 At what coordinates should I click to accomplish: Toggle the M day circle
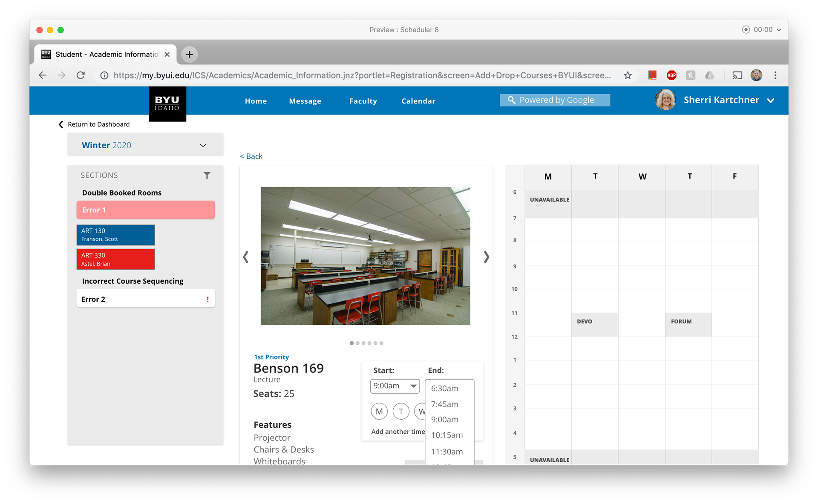(379, 412)
